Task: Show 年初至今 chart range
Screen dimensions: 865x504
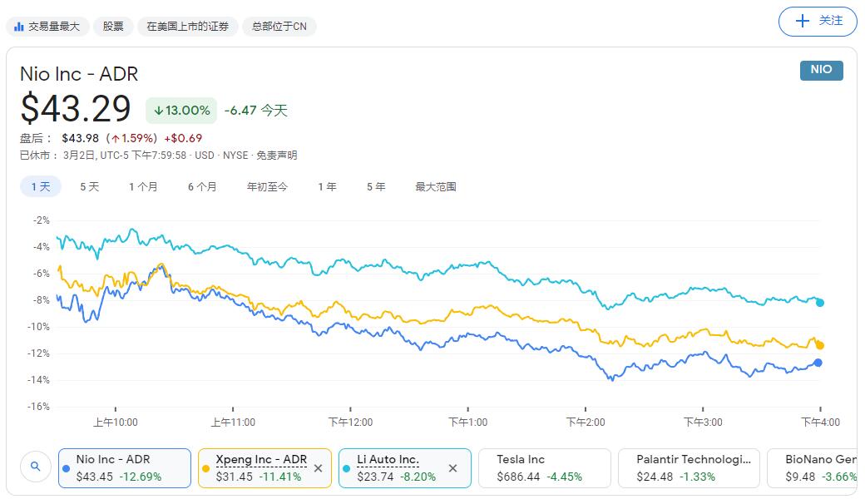Action: [267, 187]
